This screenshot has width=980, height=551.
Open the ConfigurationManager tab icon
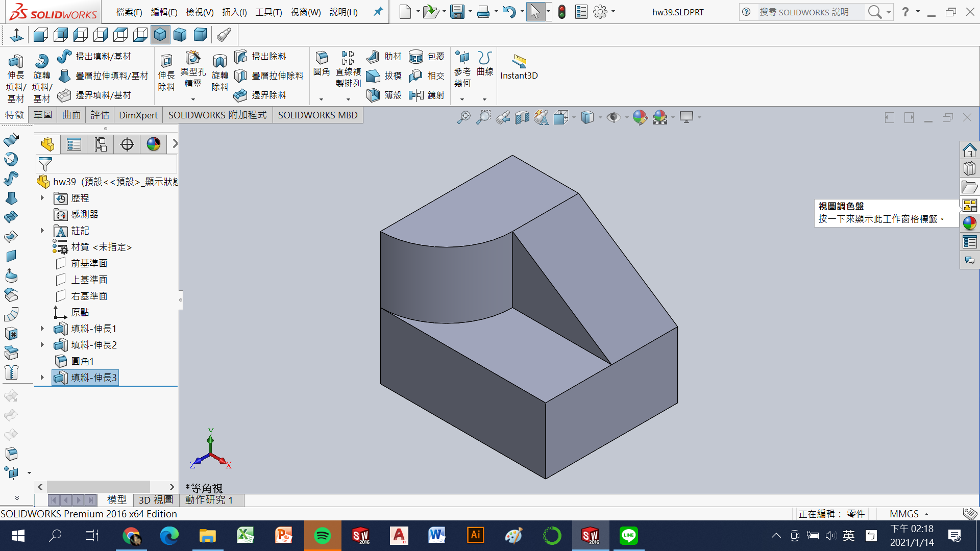click(101, 144)
